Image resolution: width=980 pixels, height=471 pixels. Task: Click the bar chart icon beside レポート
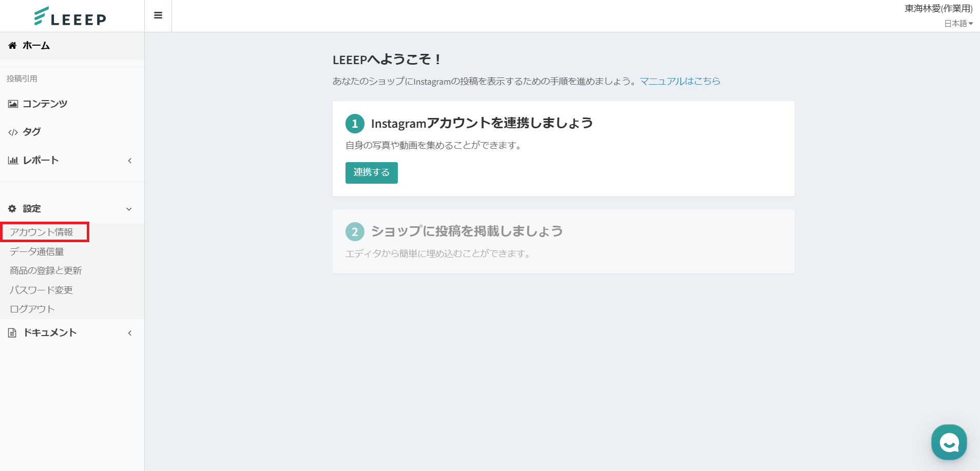(x=13, y=161)
